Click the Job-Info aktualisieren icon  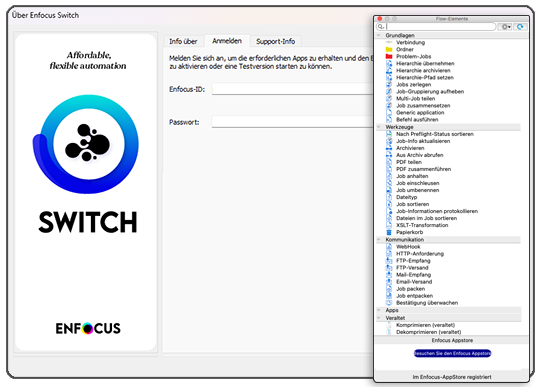coord(389,141)
